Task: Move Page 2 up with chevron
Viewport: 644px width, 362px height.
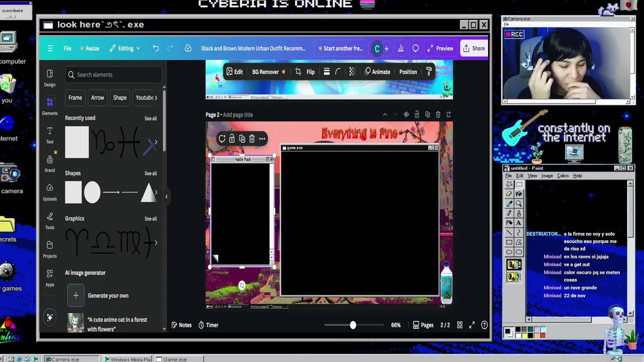Action: (x=385, y=115)
